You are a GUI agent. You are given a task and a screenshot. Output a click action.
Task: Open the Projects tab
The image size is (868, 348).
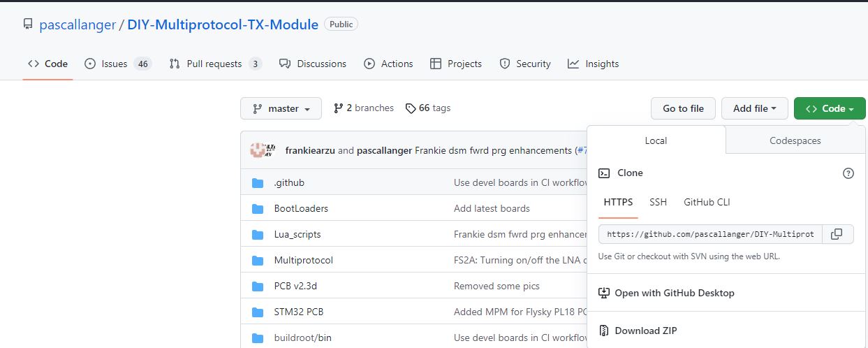coord(456,64)
